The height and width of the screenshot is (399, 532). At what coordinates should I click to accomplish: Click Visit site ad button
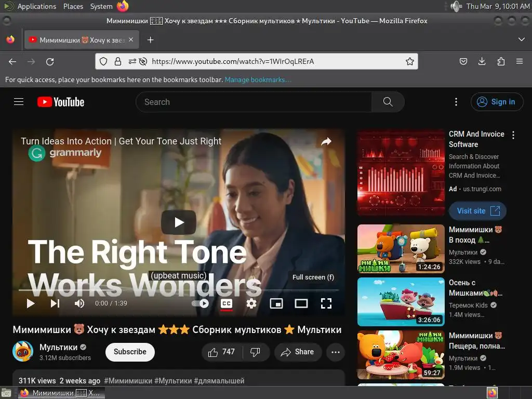[478, 211]
